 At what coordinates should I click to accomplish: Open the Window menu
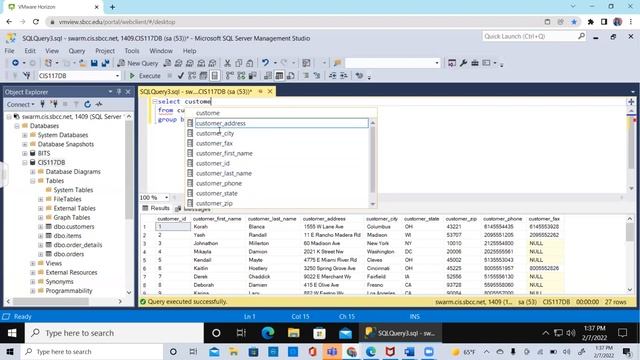click(161, 51)
